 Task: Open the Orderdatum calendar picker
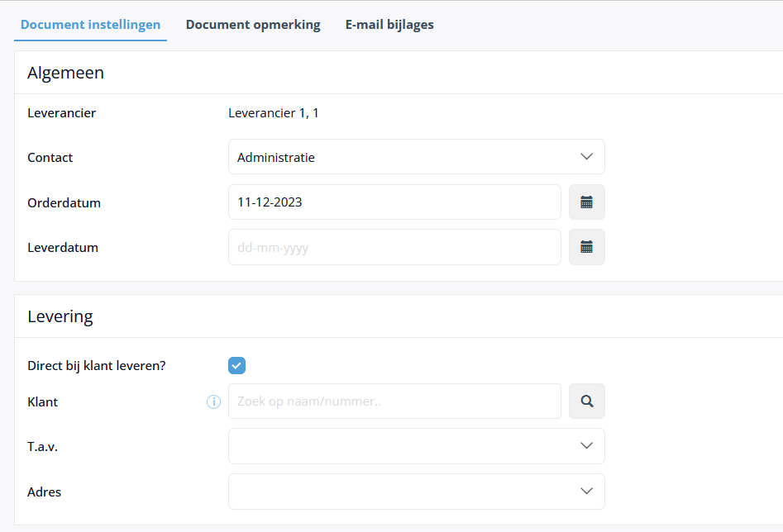point(587,202)
